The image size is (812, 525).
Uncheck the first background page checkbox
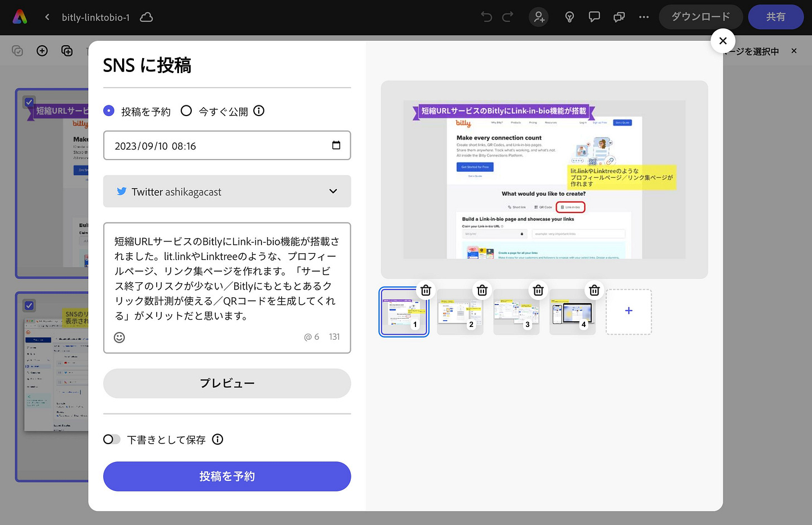(29, 103)
